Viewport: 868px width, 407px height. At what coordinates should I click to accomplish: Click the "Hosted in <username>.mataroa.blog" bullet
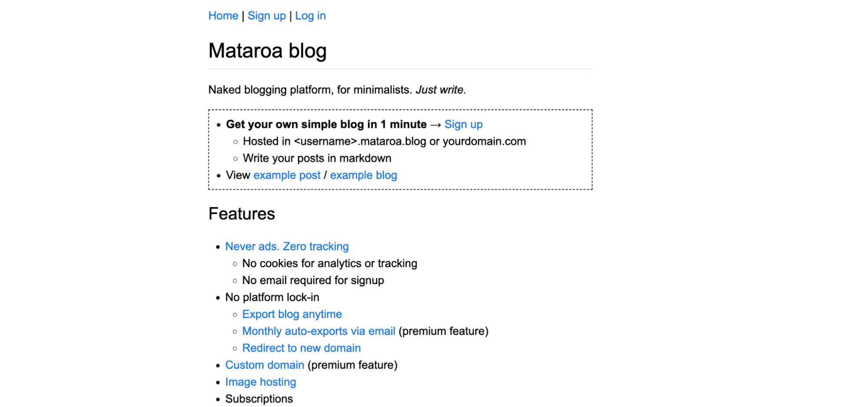(384, 141)
